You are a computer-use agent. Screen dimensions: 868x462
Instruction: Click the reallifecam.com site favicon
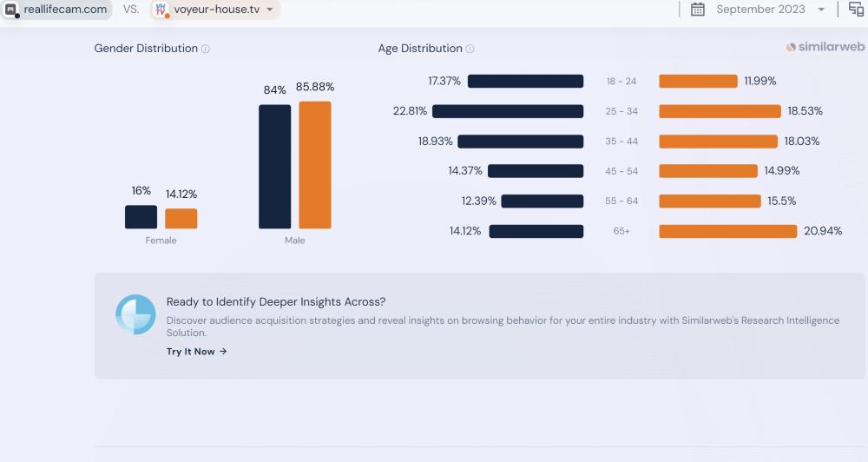point(12,10)
